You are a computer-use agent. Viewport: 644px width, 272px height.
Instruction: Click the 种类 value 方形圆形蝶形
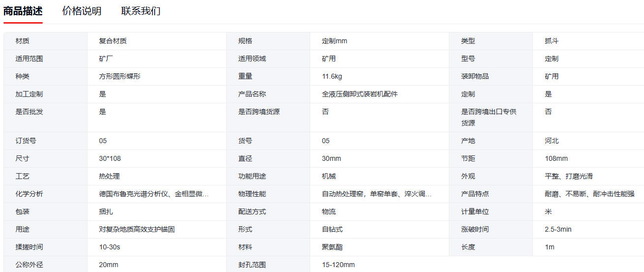click(119, 76)
